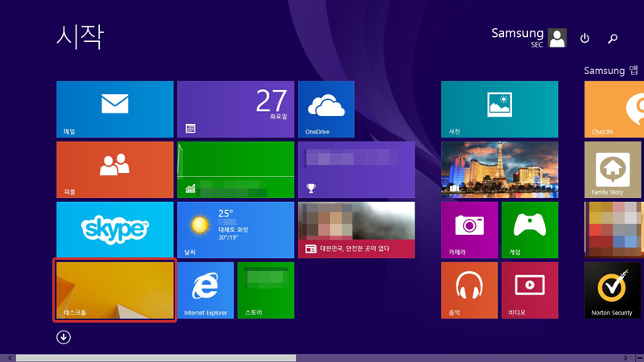Launch the Camera tile

click(x=469, y=230)
